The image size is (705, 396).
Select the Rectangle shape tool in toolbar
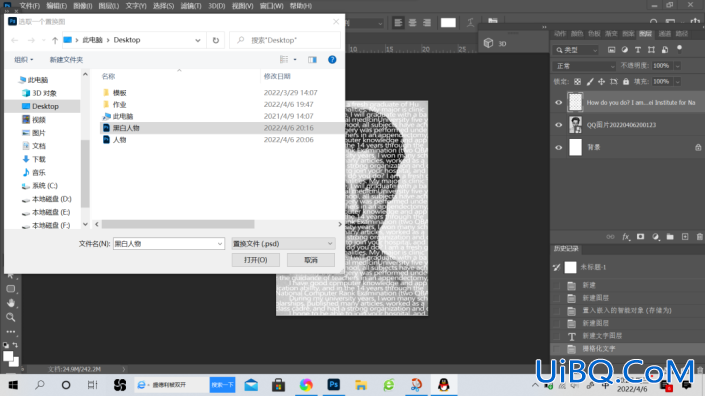point(11,289)
